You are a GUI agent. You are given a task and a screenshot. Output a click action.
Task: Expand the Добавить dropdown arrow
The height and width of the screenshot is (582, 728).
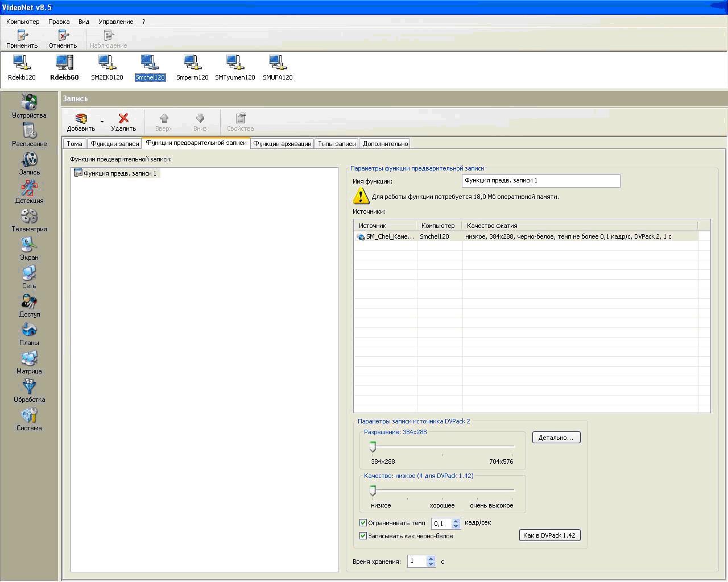tap(102, 122)
